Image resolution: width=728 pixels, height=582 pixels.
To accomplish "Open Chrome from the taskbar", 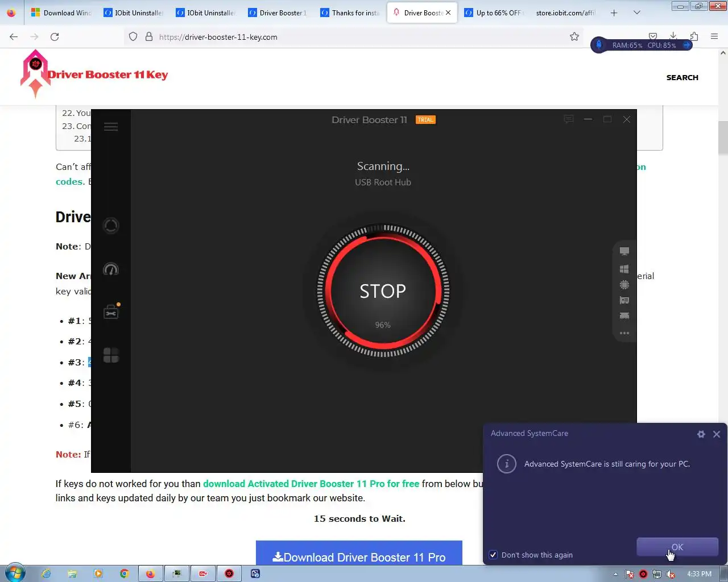I will click(x=124, y=573).
